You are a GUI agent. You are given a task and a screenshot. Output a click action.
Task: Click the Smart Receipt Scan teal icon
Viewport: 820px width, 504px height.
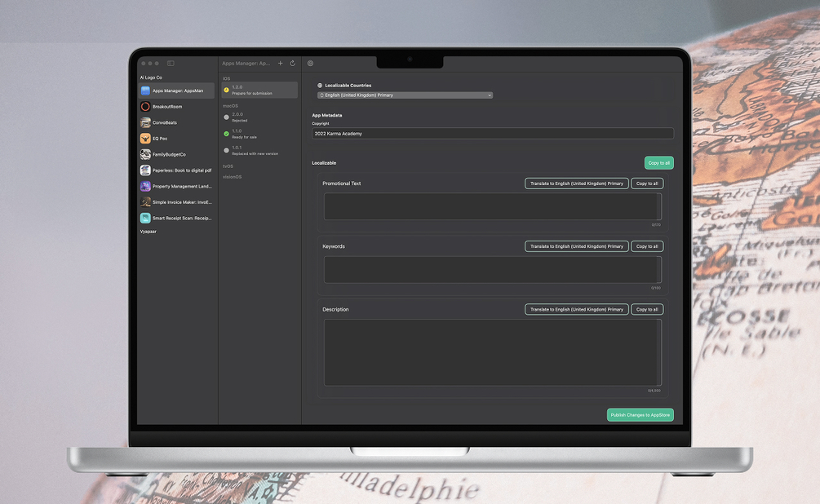tap(145, 218)
